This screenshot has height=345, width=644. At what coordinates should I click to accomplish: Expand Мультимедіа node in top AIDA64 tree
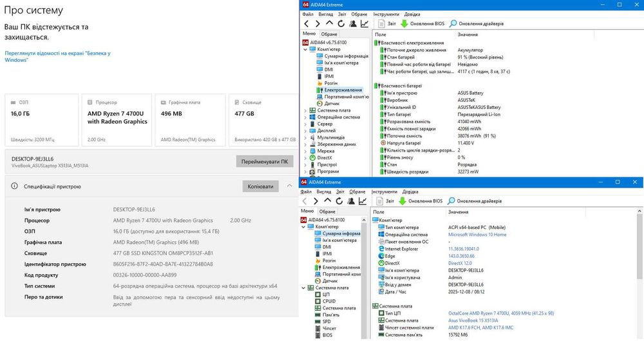click(x=305, y=138)
